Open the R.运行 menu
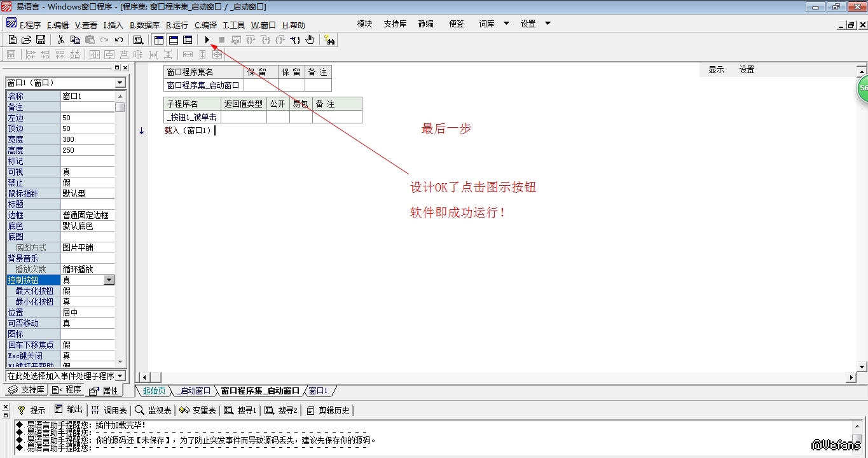 (177, 25)
